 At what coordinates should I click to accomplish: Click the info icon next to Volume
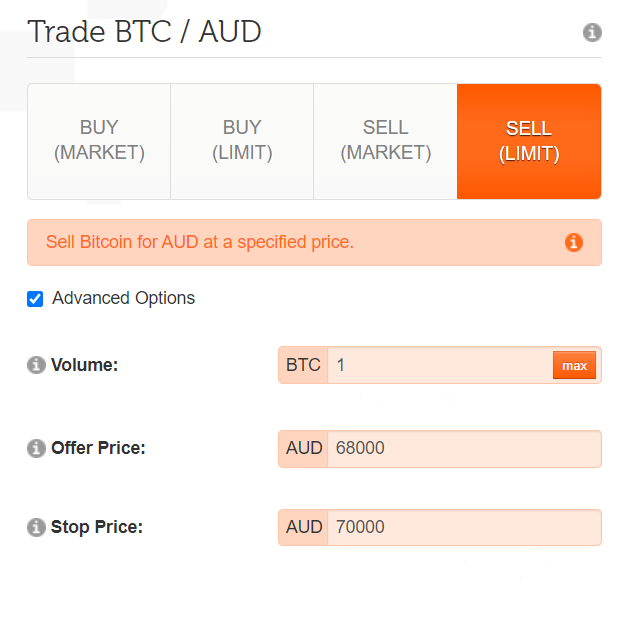37,365
